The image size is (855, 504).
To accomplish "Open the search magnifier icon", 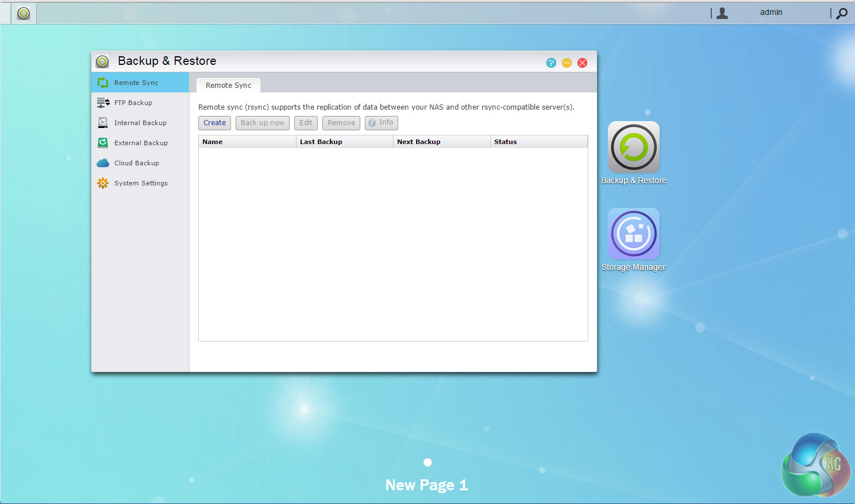I will (842, 13).
